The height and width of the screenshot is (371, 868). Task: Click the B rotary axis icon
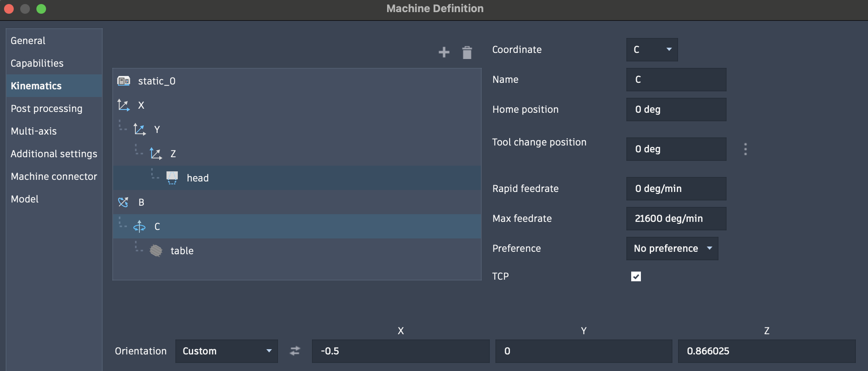[123, 202]
